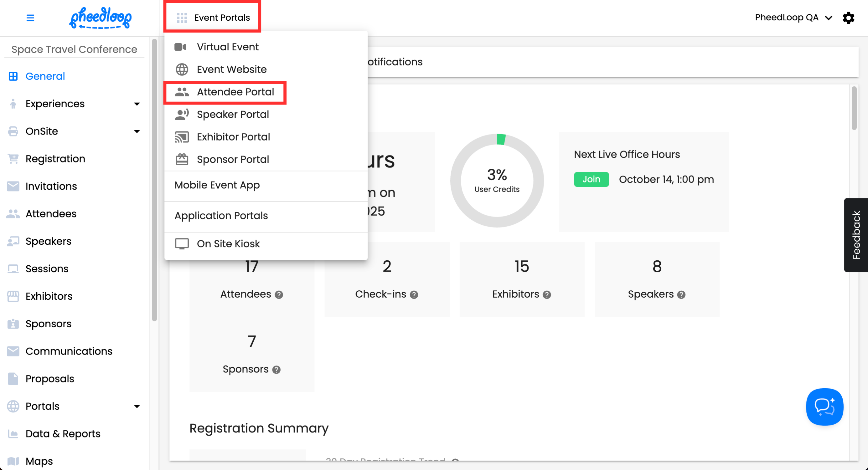Click the Exhibitors help question mark icon
Screen dimensions: 868x470
coord(546,294)
